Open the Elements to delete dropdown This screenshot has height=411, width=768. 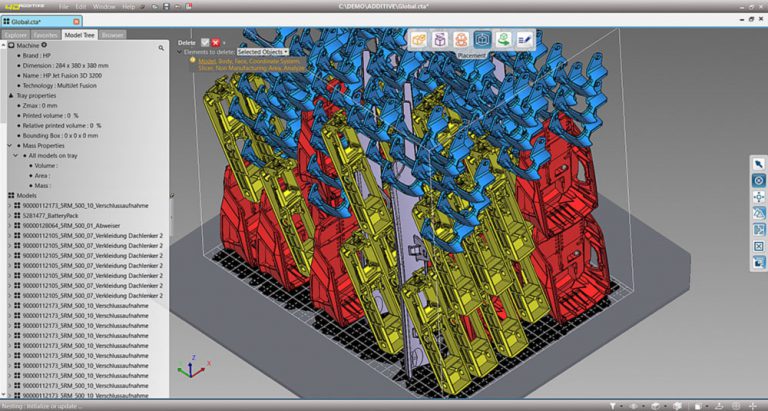[263, 52]
